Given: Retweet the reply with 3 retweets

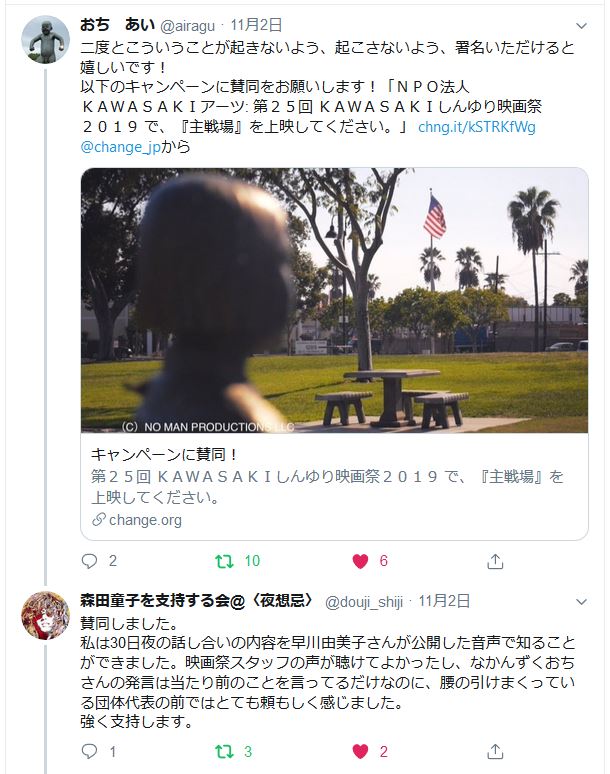Looking at the screenshot, I should pyautogui.click(x=224, y=751).
